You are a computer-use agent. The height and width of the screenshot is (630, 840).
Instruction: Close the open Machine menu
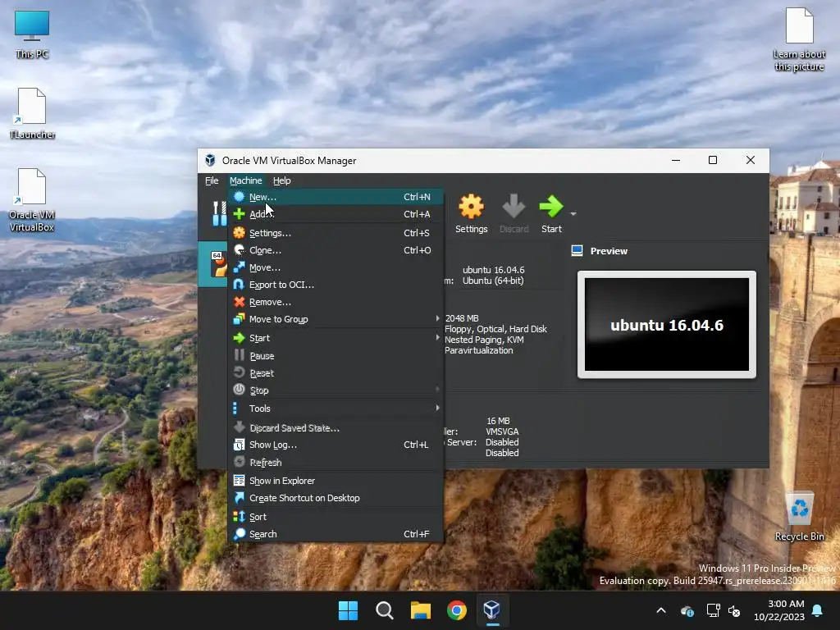246,180
